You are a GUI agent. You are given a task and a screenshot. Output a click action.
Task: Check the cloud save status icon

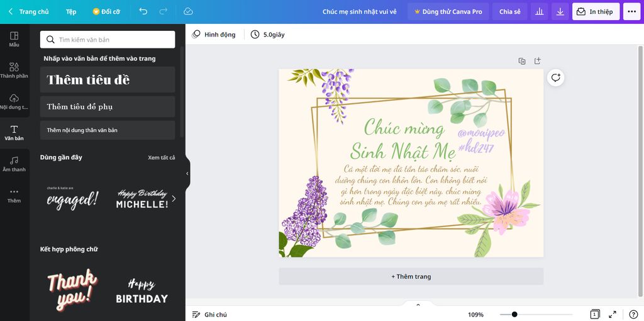tap(188, 11)
